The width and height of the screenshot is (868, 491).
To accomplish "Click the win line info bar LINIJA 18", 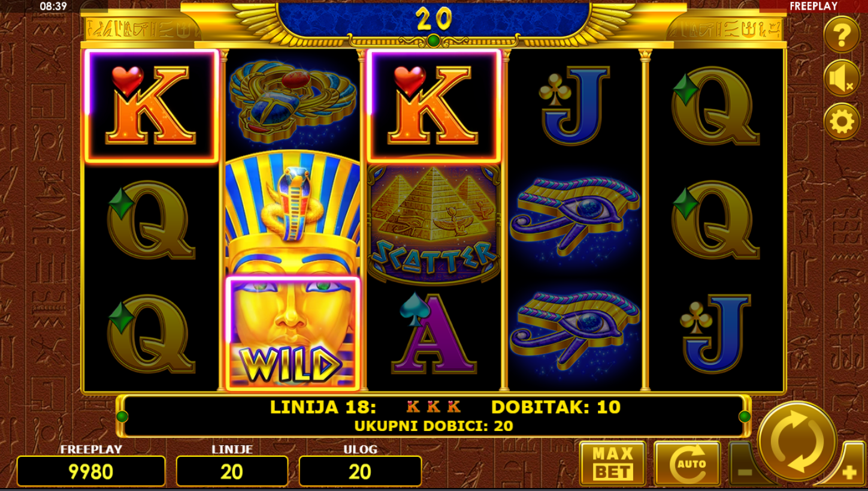I will (434, 415).
